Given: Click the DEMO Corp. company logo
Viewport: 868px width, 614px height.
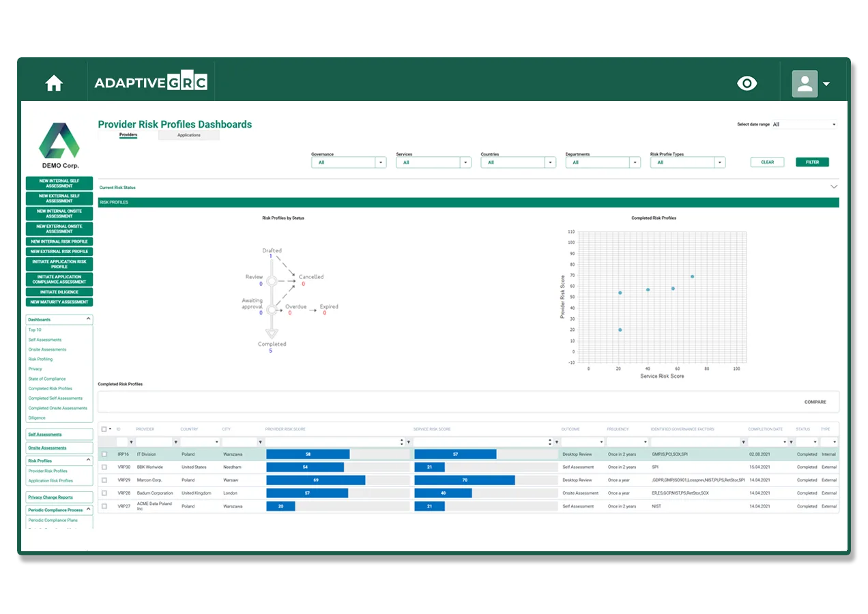Looking at the screenshot, I should point(59,145).
